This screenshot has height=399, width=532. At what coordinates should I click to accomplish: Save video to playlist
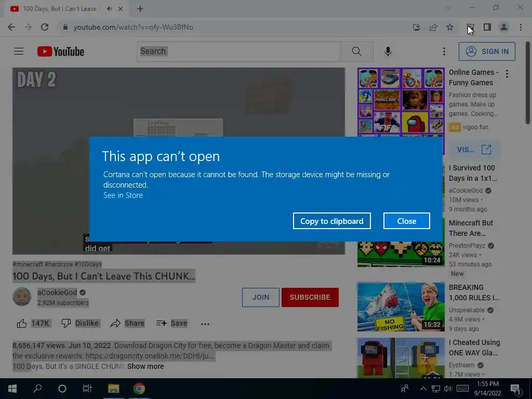[x=171, y=323]
